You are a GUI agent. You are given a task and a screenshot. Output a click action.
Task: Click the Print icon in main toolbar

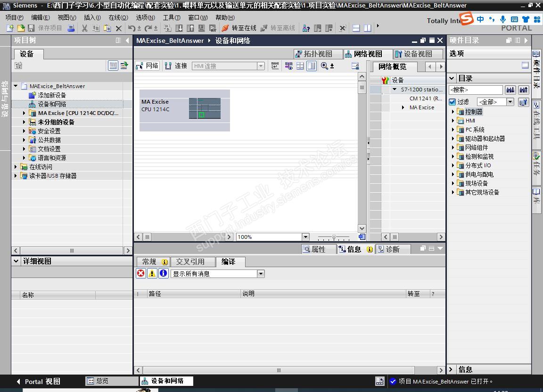tap(71, 28)
